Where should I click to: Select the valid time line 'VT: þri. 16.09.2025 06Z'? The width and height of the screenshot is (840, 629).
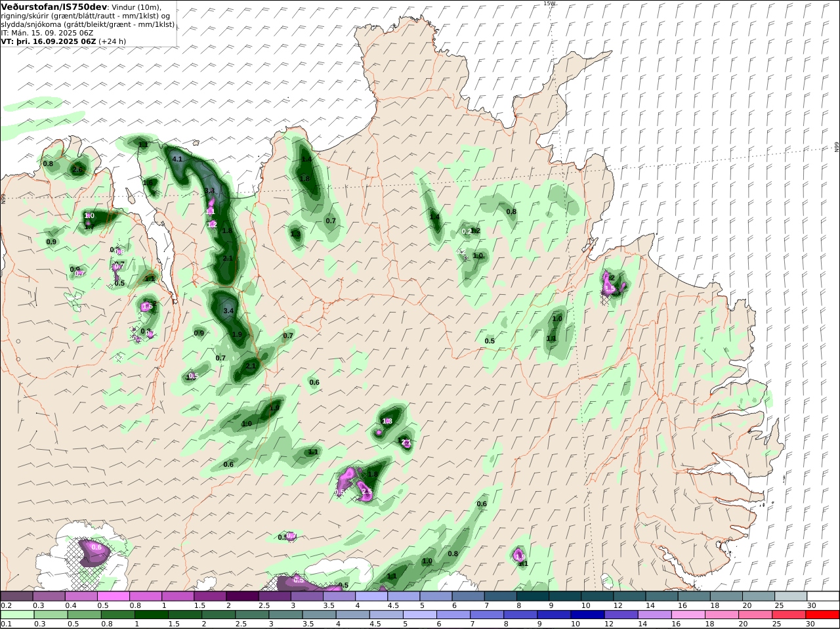pos(49,41)
